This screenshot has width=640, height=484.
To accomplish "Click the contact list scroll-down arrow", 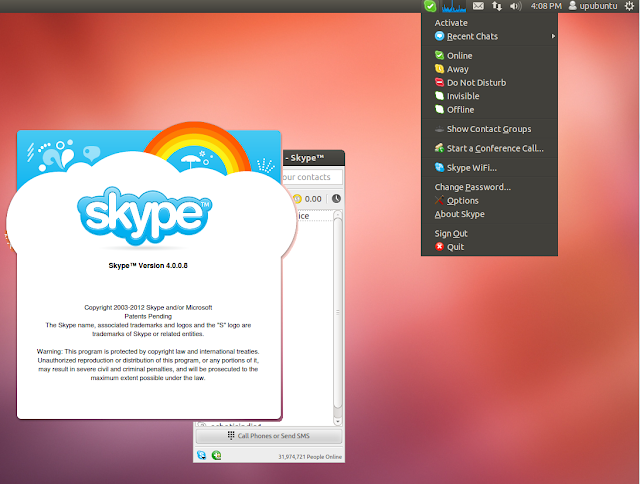I will tap(338, 421).
